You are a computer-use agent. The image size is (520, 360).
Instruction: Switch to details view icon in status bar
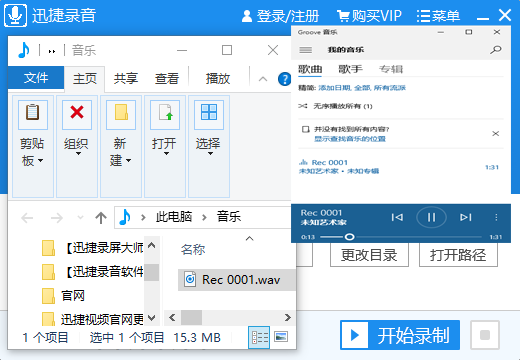point(259,337)
